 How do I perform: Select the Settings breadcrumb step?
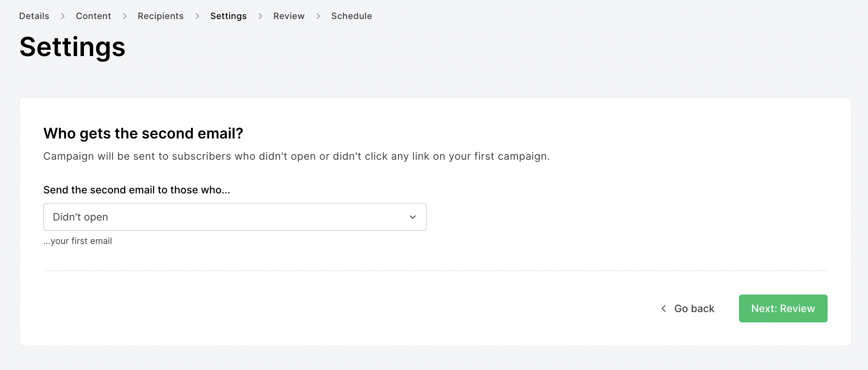(228, 16)
